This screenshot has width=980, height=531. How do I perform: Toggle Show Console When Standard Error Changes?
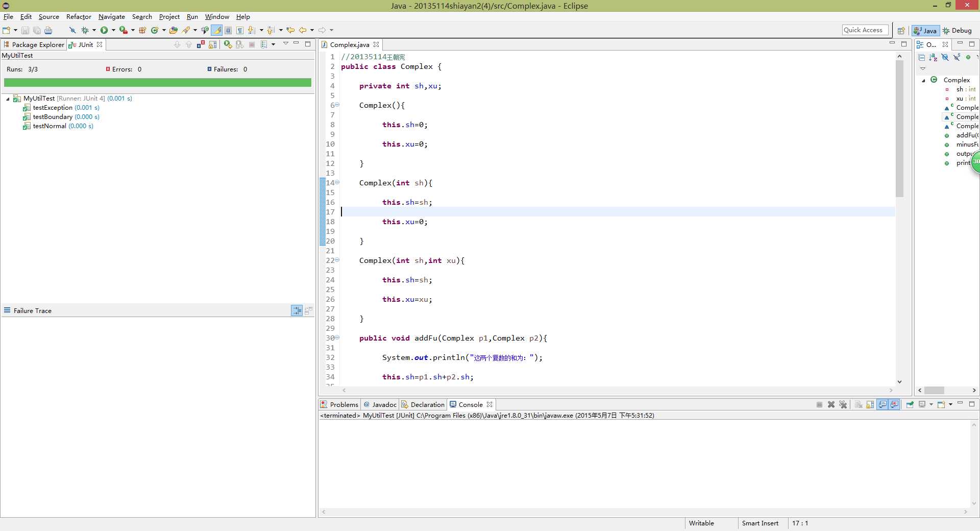[x=894, y=404]
